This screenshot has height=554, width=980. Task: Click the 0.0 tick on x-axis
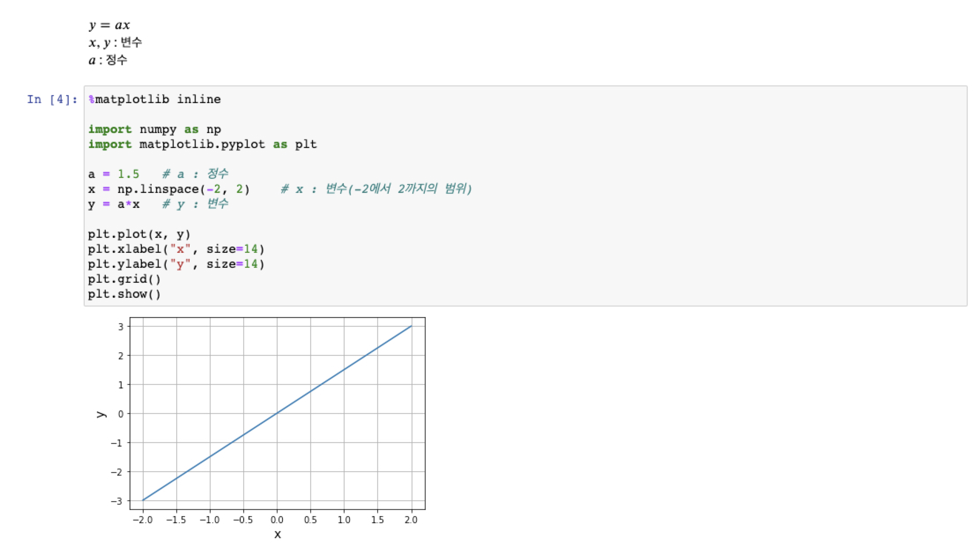point(277,520)
